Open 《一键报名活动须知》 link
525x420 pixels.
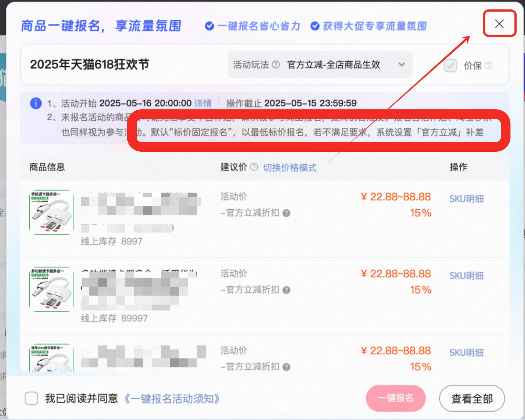(x=172, y=399)
